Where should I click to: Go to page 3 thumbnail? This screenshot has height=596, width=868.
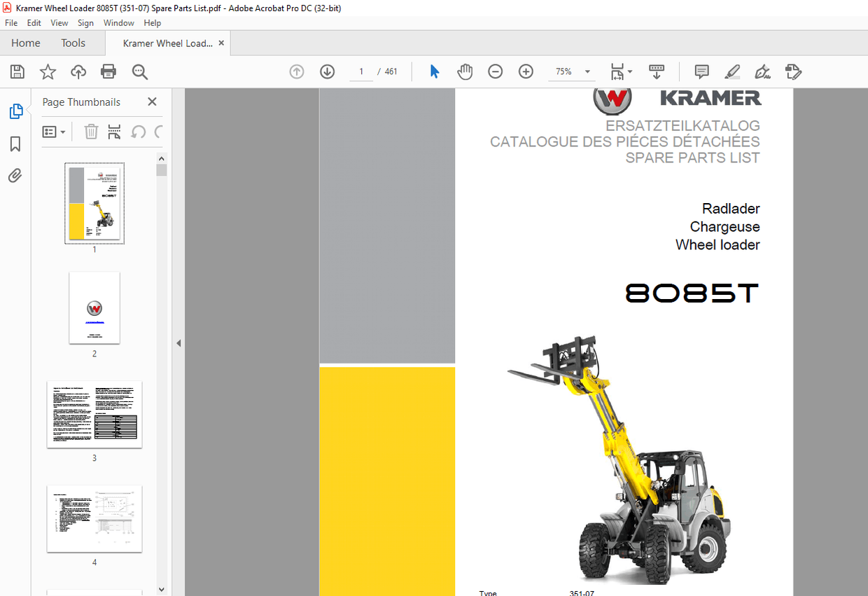[94, 415]
